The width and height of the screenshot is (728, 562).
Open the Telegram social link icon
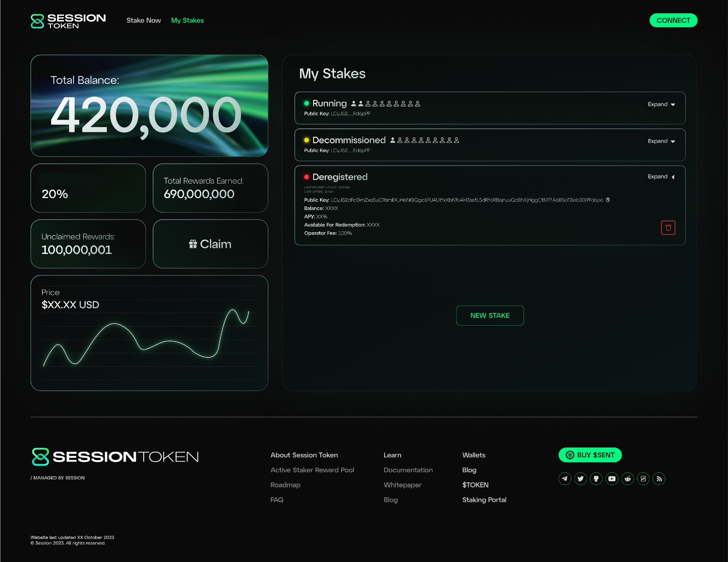pos(565,479)
